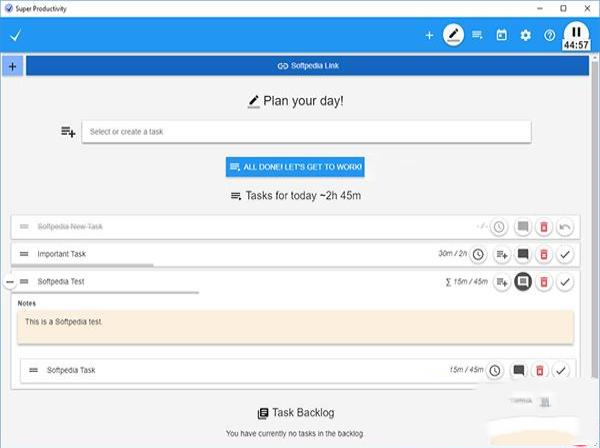Open notes for Softpedia New Task
Image resolution: width=600 pixels, height=448 pixels.
[x=523, y=227]
